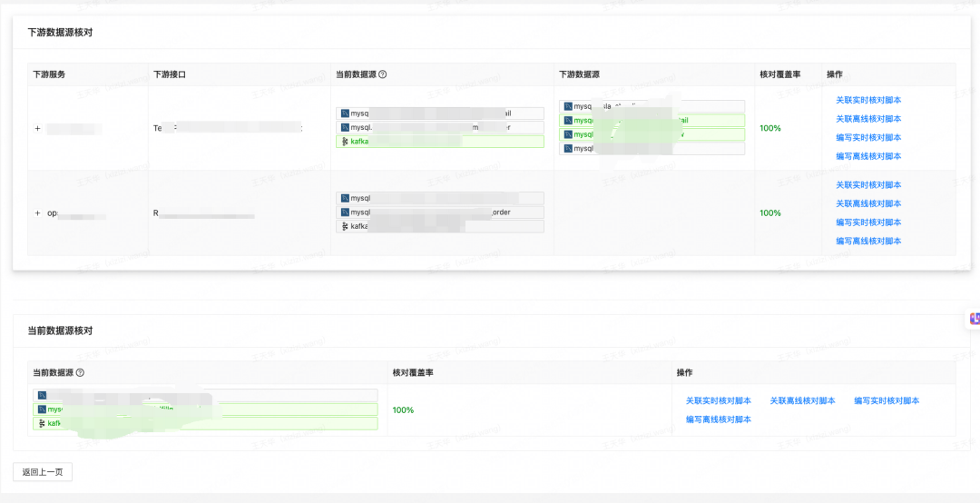The image size is (980, 503).
Task: Click the MySQL icon of the op row tag ending '_order'
Action: point(345,212)
